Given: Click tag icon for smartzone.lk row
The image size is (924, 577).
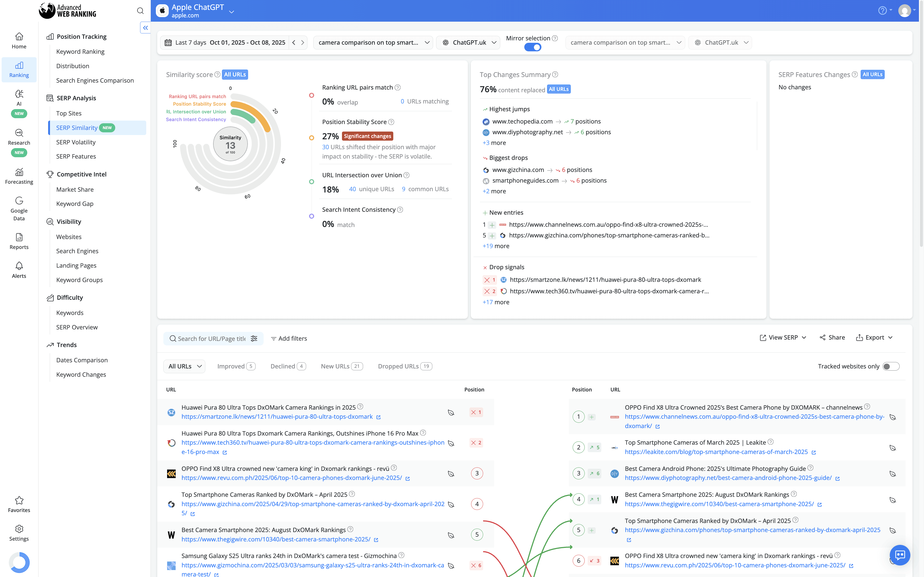Looking at the screenshot, I should click(x=451, y=412).
